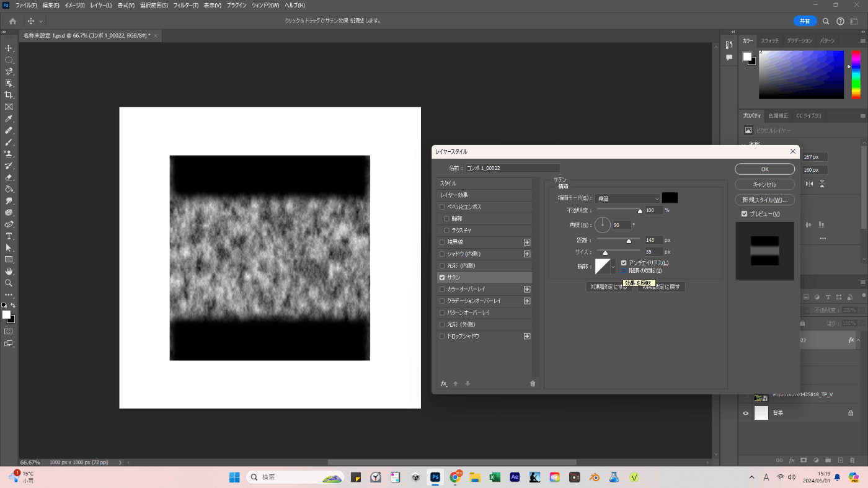Open the 描画モード dropdown showing 乗算

coord(627,198)
